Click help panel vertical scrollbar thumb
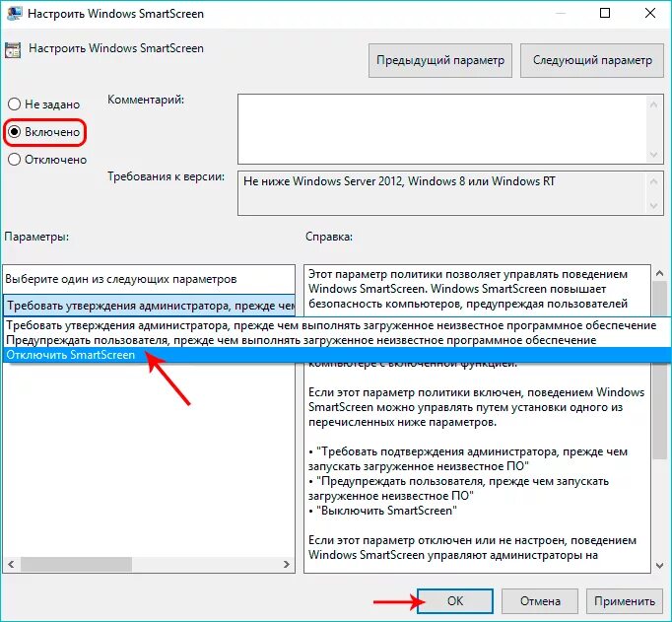 pos(660,371)
